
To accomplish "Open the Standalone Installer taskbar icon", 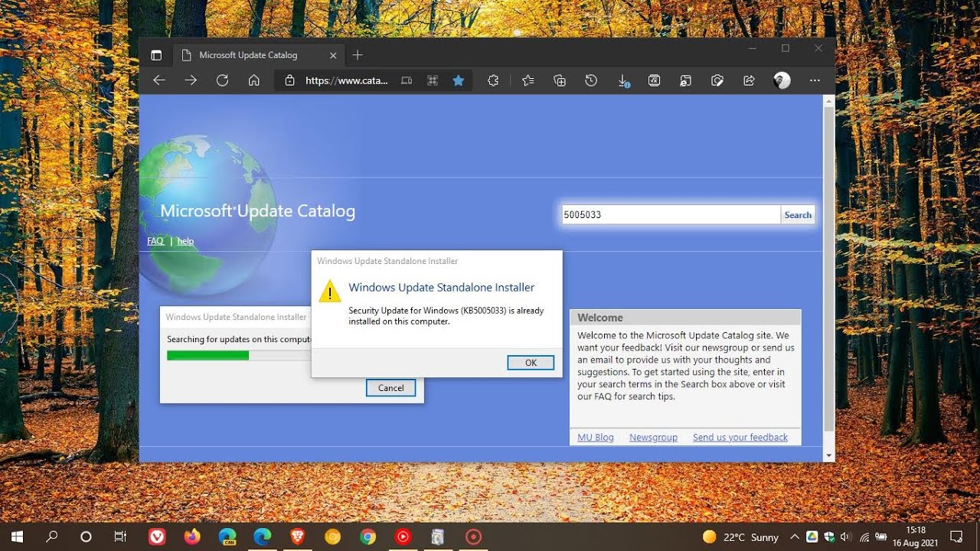I will coord(438,536).
